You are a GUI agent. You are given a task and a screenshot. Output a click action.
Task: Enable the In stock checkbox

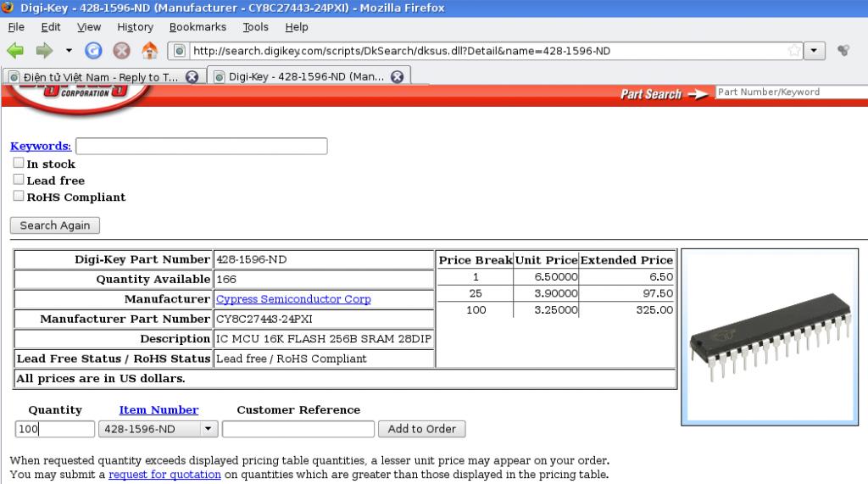click(19, 163)
